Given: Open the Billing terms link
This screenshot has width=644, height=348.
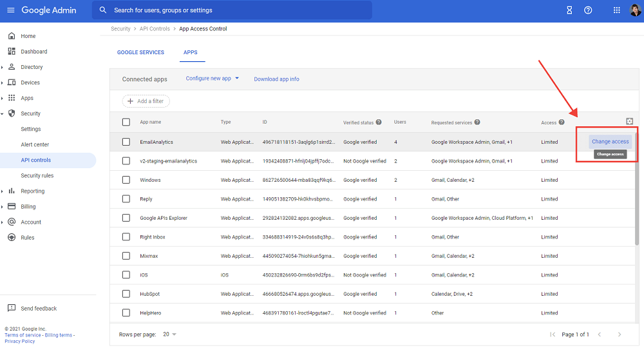Looking at the screenshot, I should pos(59,335).
